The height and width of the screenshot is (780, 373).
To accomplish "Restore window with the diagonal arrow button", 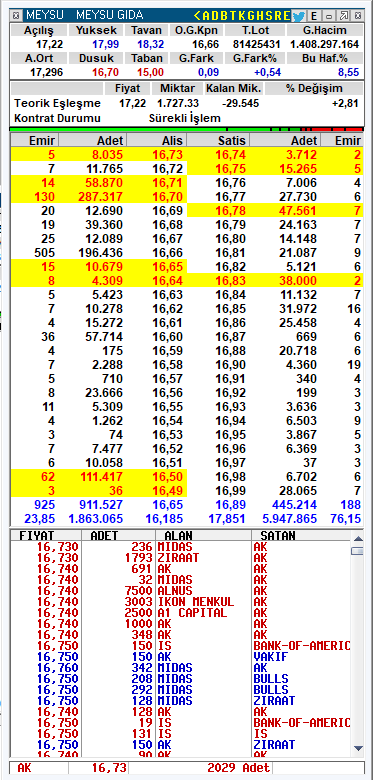I will pos(344,16).
